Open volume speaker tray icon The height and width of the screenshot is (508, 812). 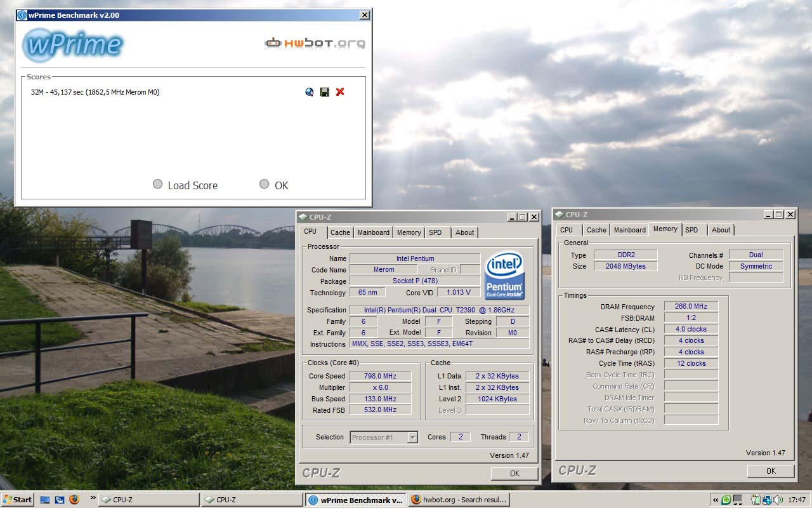778,500
